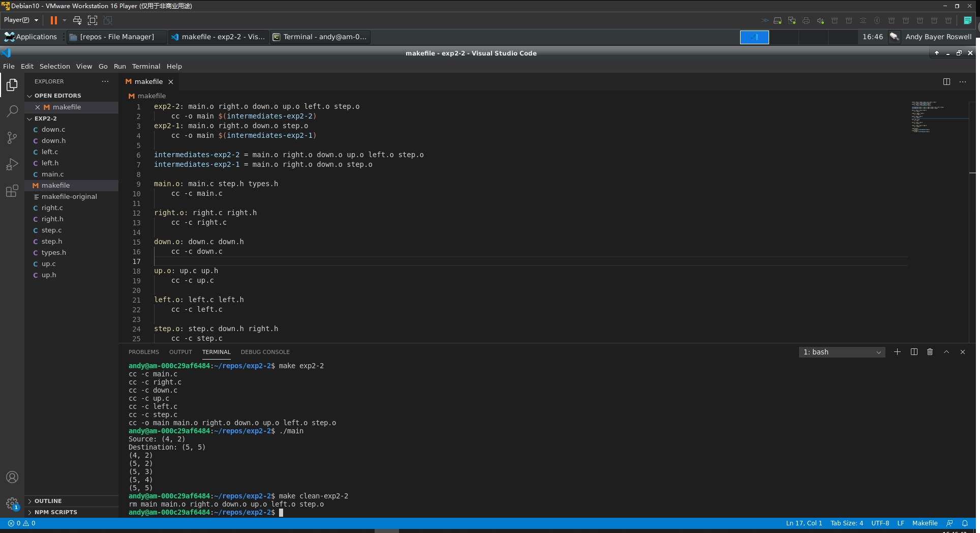Kill the terminal with trash icon
980x533 pixels.
930,352
